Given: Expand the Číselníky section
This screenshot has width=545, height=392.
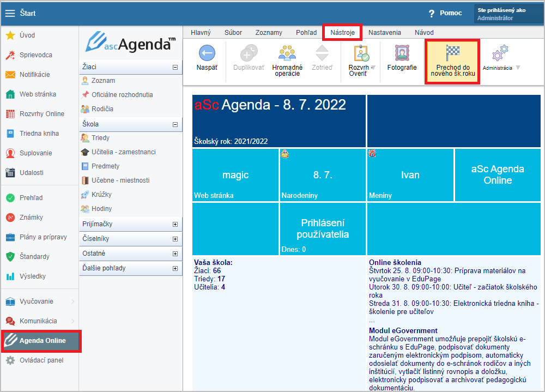Looking at the screenshot, I should (x=175, y=239).
